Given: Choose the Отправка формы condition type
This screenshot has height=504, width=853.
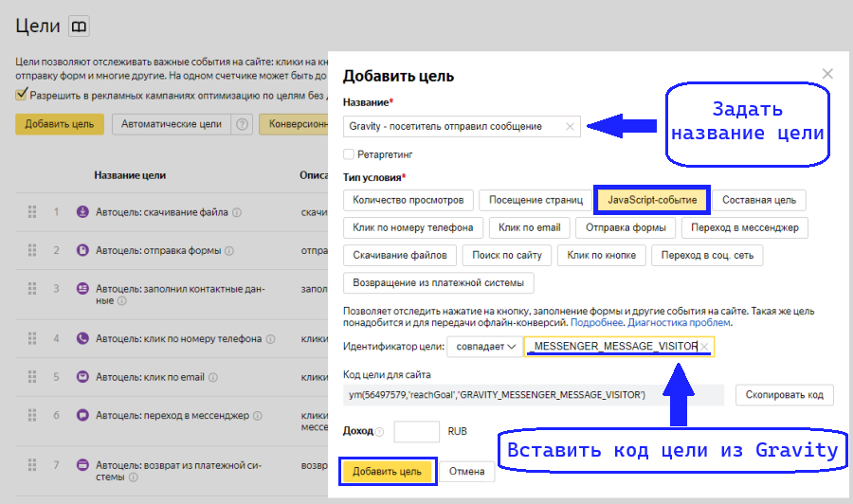Looking at the screenshot, I should pos(626,227).
